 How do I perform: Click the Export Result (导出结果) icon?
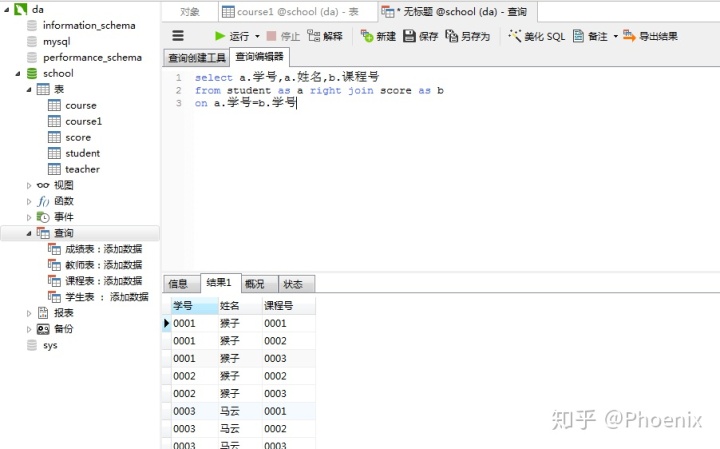629,36
